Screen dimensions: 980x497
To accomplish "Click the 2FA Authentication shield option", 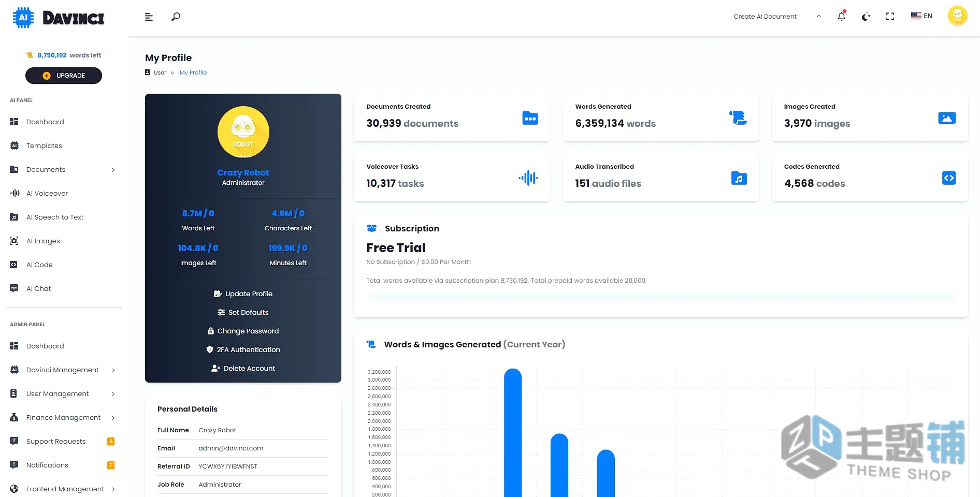I will pos(243,350).
